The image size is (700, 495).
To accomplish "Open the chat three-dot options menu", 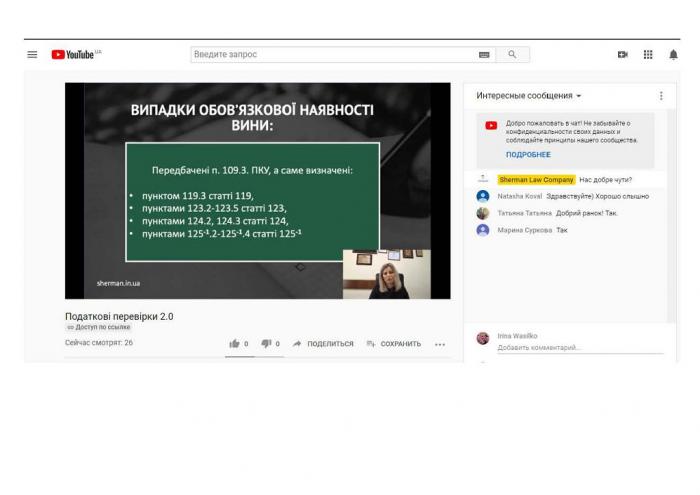I will click(661, 96).
